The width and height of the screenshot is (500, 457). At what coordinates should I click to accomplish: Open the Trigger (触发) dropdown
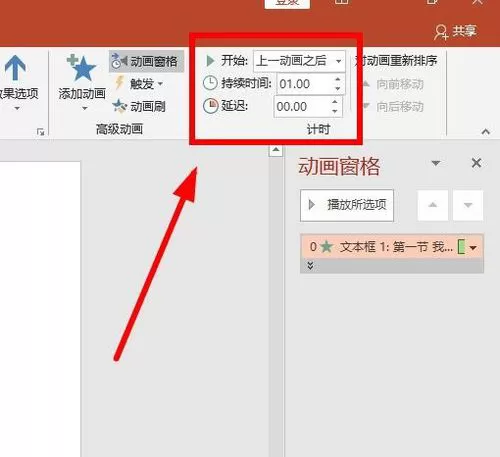139,84
